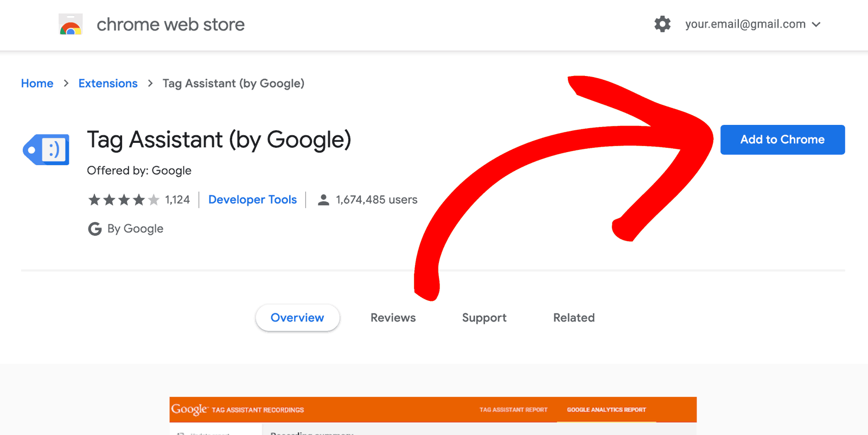Click the Add to Chrome button
This screenshot has height=435, width=868.
(x=782, y=140)
